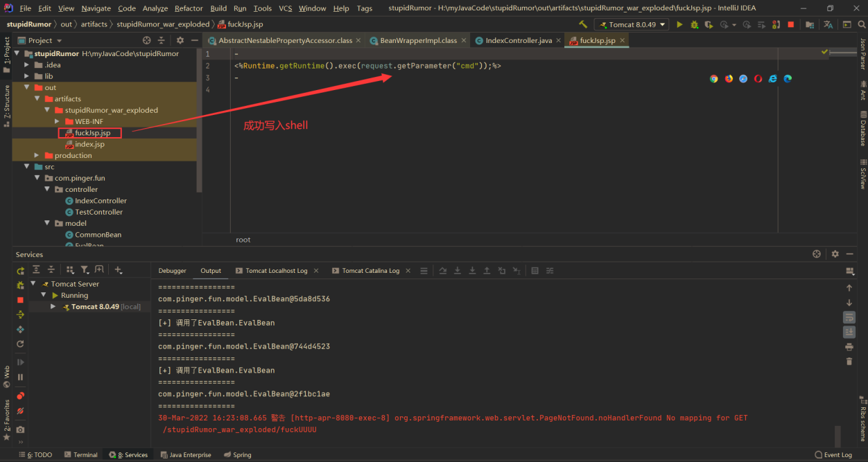This screenshot has width=868, height=462.
Task: Click the Stop button to halt Tomcat
Action: pyautogui.click(x=791, y=24)
